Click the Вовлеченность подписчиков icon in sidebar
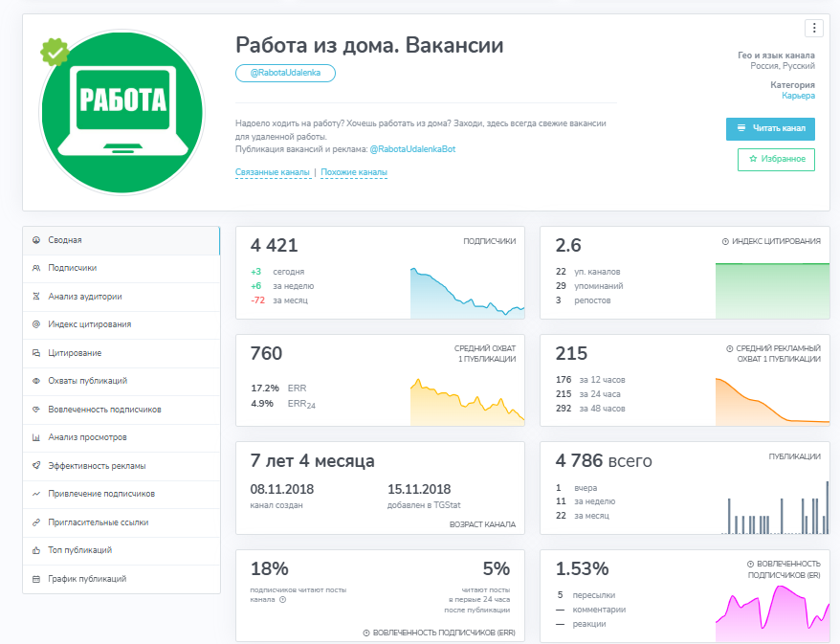Image resolution: width=840 pixels, height=644 pixels. pyautogui.click(x=36, y=410)
